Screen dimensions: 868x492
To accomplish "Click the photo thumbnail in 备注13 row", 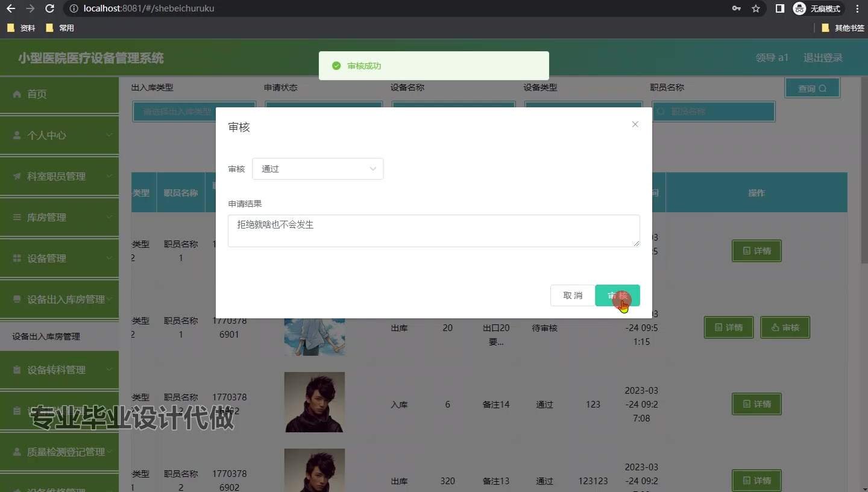I will pos(314,470).
